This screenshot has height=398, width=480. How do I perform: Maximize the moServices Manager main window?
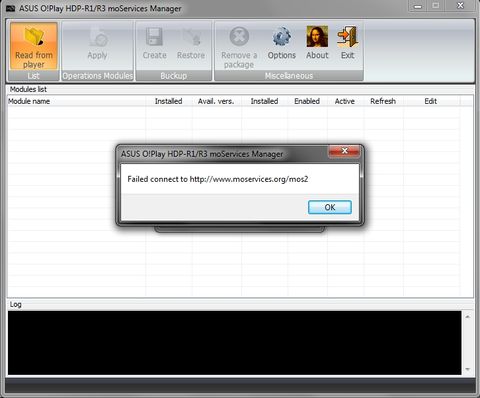pos(436,6)
